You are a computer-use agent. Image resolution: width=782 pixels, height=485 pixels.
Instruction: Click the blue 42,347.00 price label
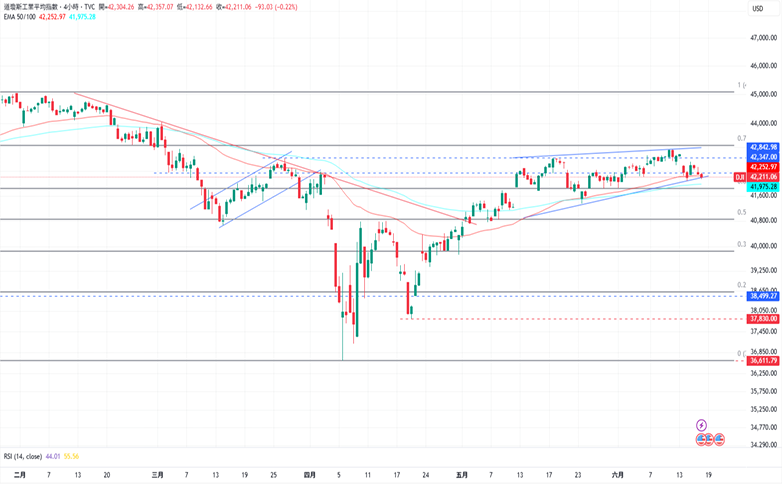[x=764, y=157]
